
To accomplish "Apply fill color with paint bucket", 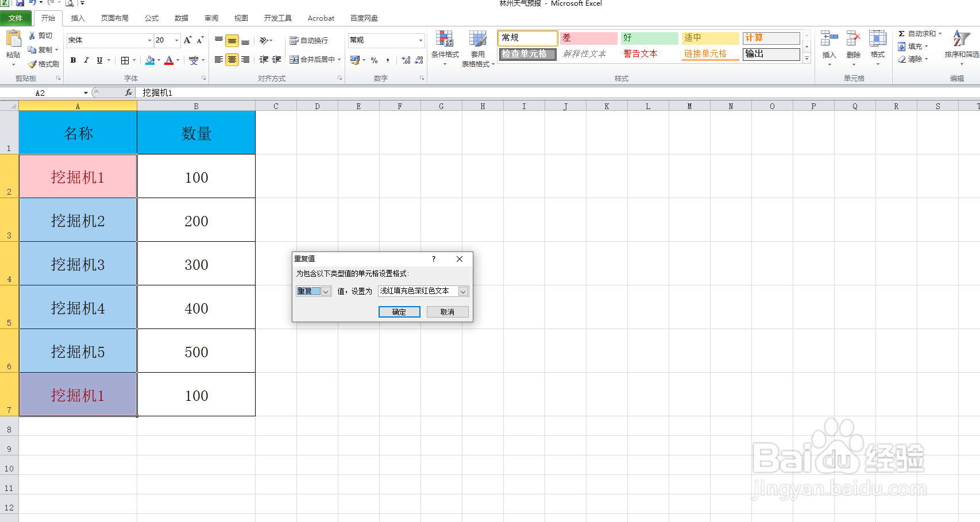I will pyautogui.click(x=151, y=60).
